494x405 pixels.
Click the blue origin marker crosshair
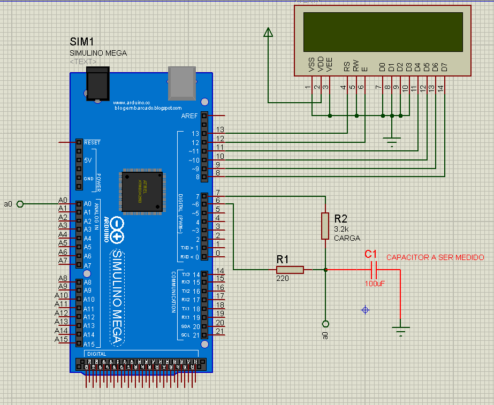[x=365, y=310]
